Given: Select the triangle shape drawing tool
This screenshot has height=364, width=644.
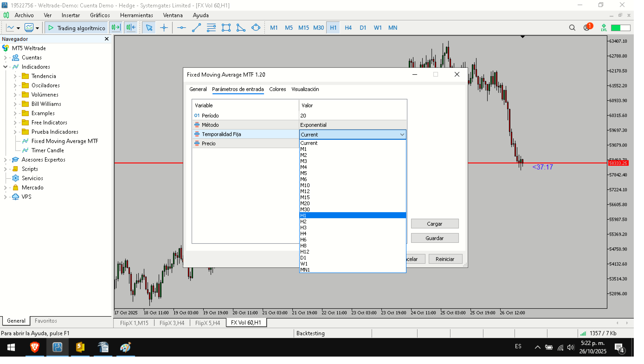Looking at the screenshot, I should 241,28.
